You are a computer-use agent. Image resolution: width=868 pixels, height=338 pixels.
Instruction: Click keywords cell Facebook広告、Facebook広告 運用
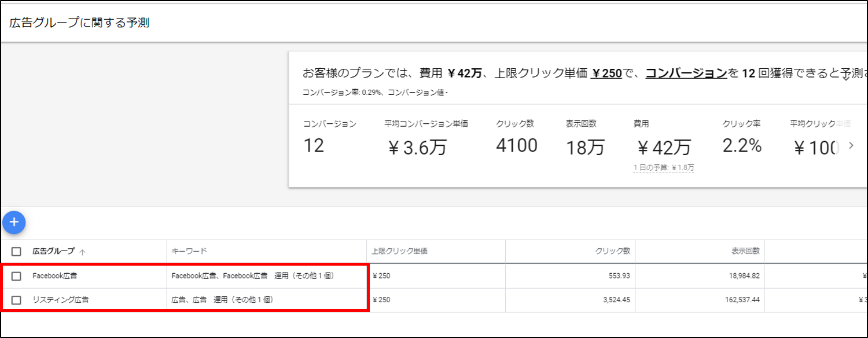click(253, 276)
